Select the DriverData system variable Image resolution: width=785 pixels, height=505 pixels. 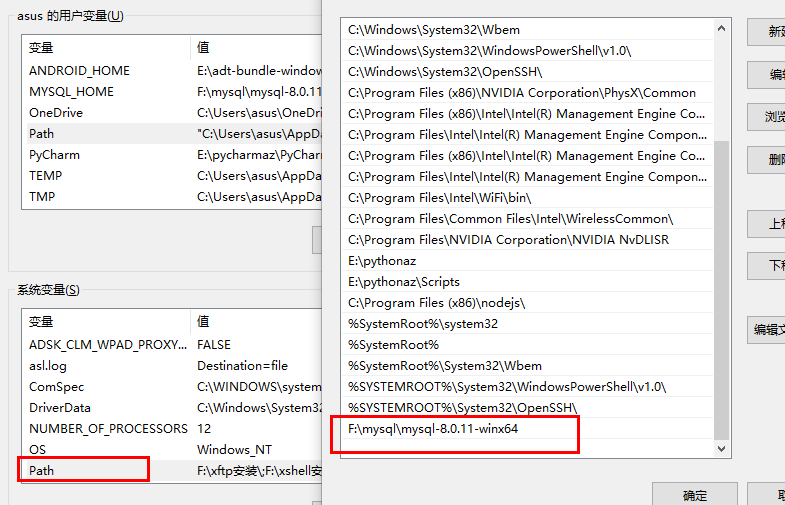tap(174, 408)
